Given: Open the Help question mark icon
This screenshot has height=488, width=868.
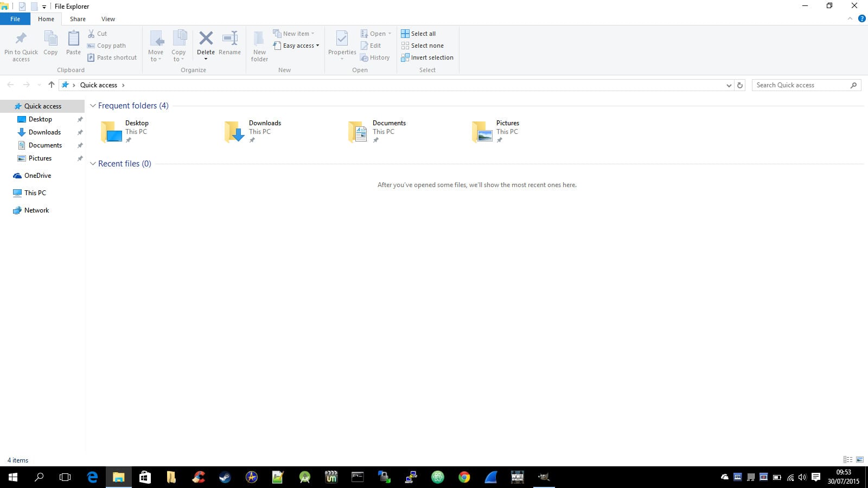Looking at the screenshot, I should click(861, 19).
